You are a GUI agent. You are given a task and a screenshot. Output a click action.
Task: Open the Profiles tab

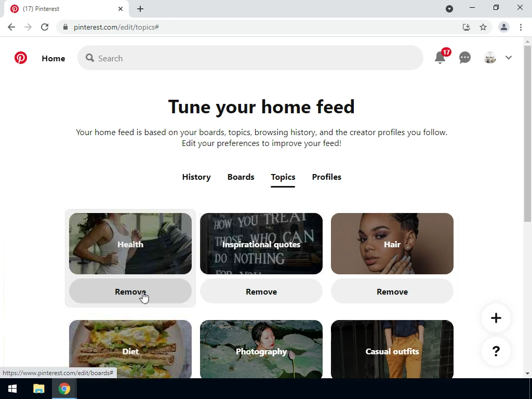click(x=327, y=177)
